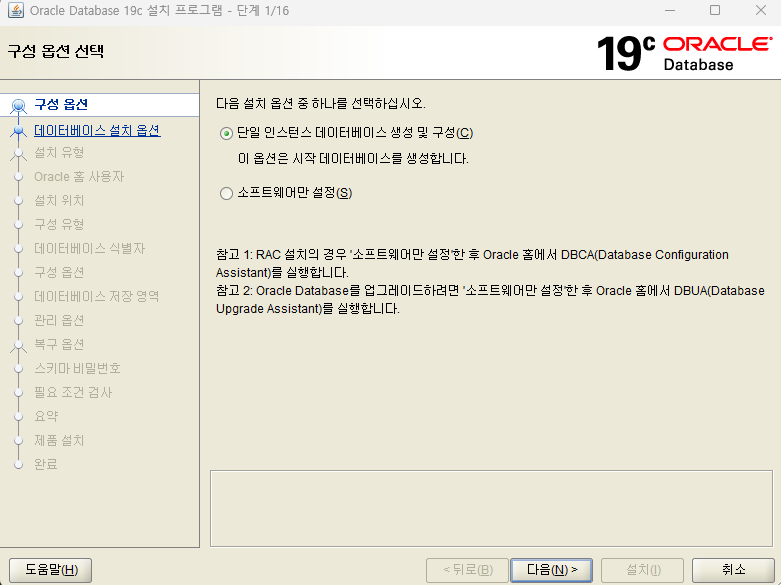781x585 pixels.
Task: Click the 관리 옵션 step
Action: pos(59,320)
